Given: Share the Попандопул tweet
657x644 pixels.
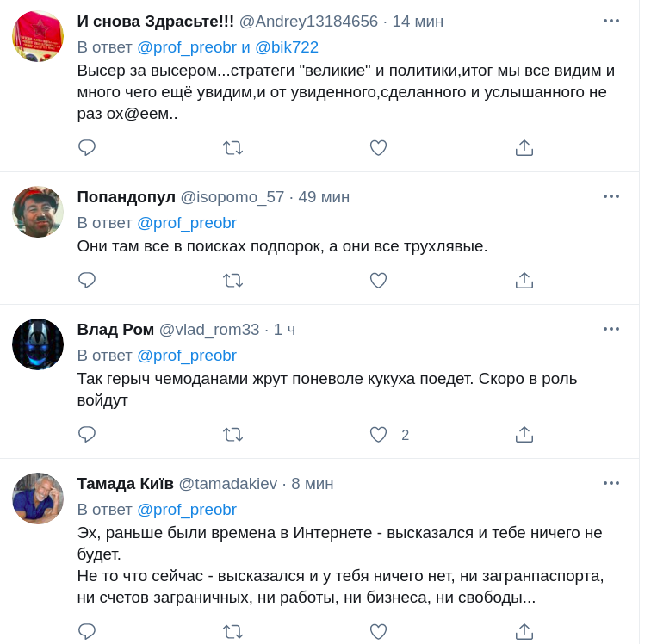Looking at the screenshot, I should [524, 281].
